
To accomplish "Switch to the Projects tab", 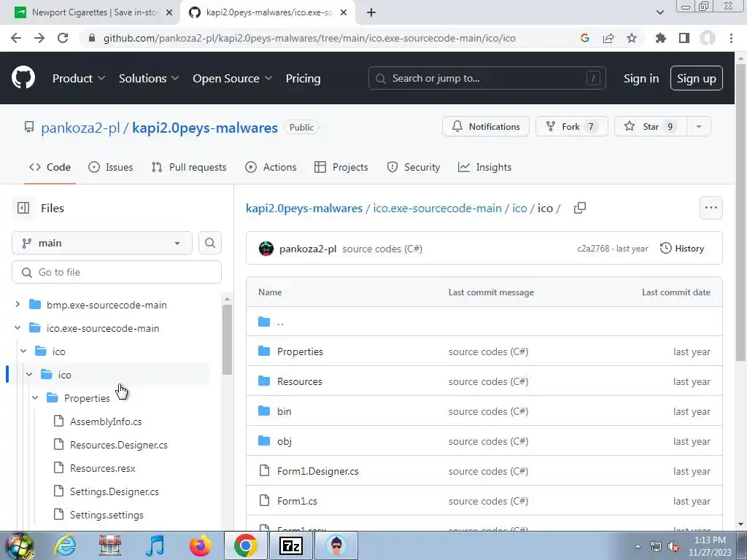I will point(341,167).
